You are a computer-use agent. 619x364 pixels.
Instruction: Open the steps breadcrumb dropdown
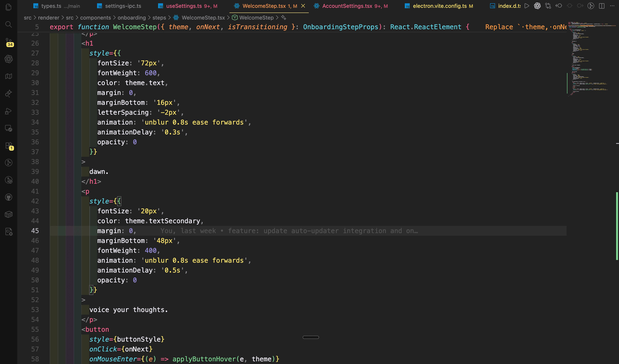pos(159,17)
